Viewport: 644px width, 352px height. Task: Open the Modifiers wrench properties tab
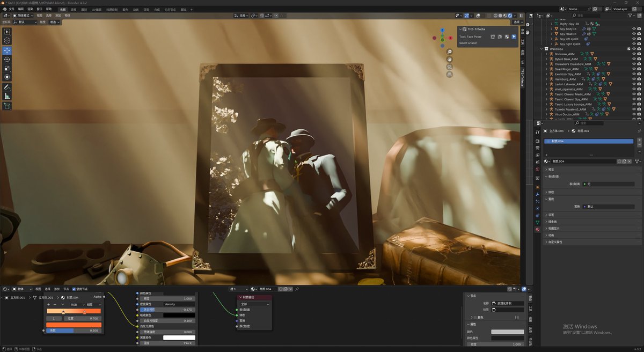coord(537,194)
